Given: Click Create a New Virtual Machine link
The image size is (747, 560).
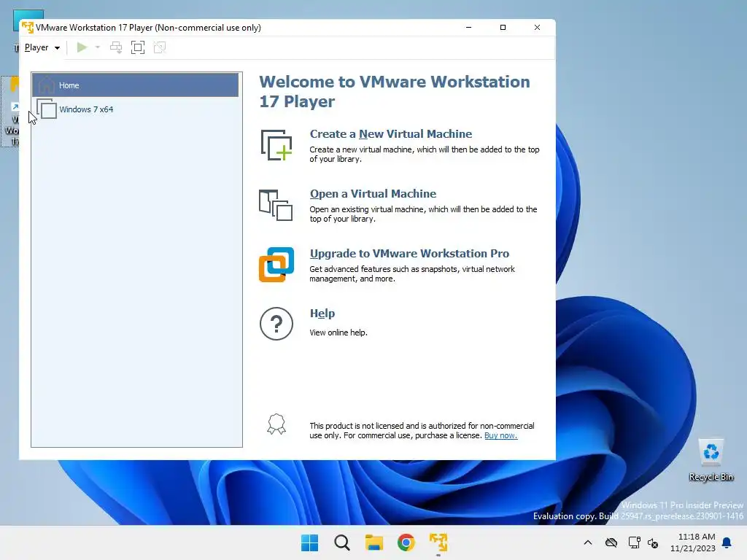Looking at the screenshot, I should pos(391,134).
